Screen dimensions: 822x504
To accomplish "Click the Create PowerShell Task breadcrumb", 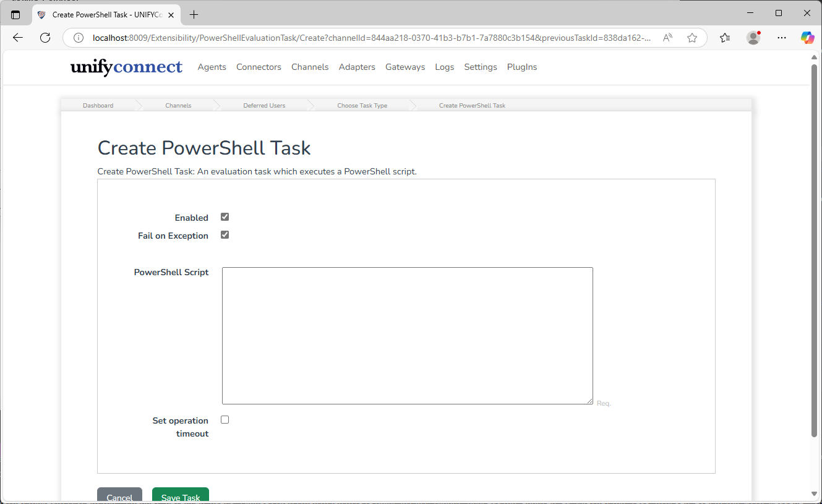I will [x=473, y=106].
